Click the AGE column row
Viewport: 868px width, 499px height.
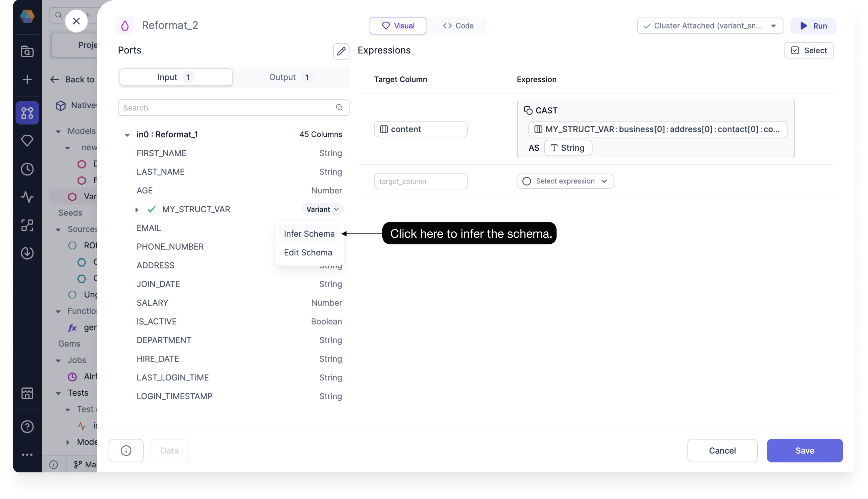239,190
